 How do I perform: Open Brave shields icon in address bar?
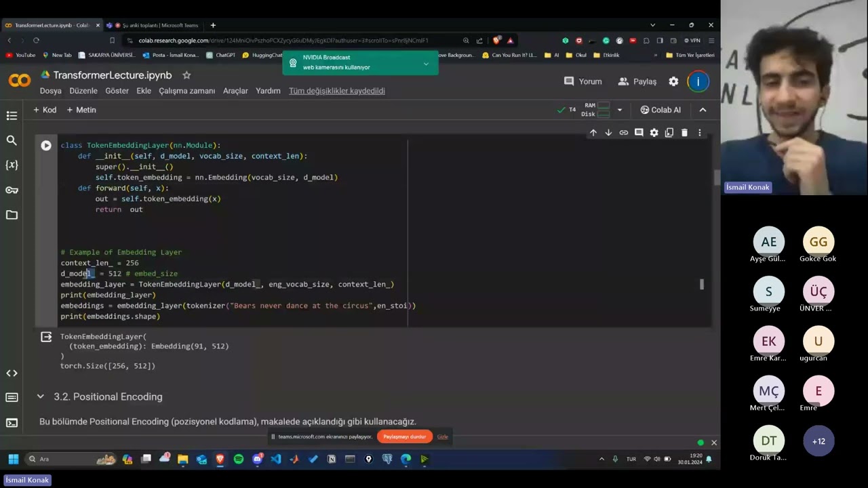(497, 41)
